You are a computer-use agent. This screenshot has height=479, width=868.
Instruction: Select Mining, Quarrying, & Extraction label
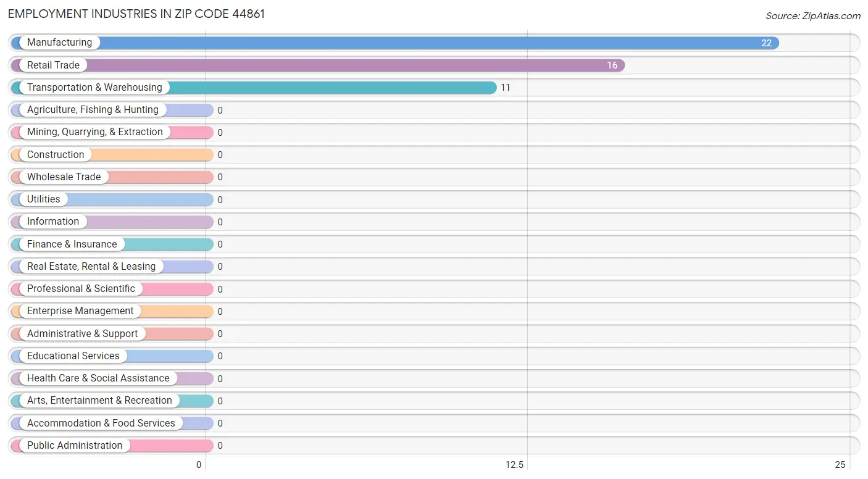click(95, 132)
